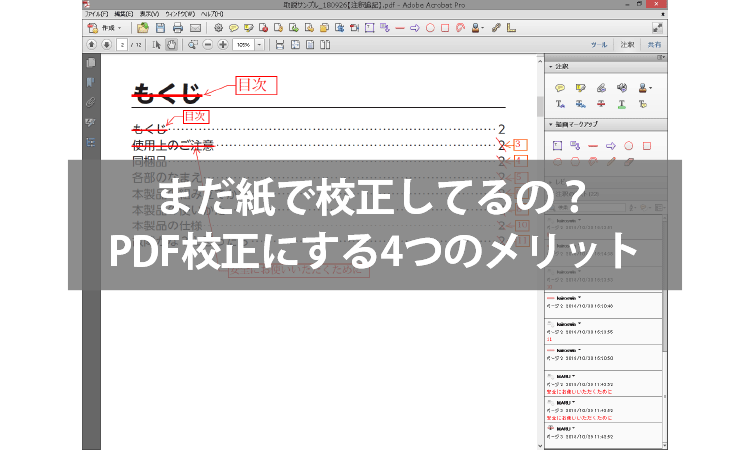750x450 pixels.
Task: Open the page thumbnails panel in the sidebar
Action: click(90, 63)
